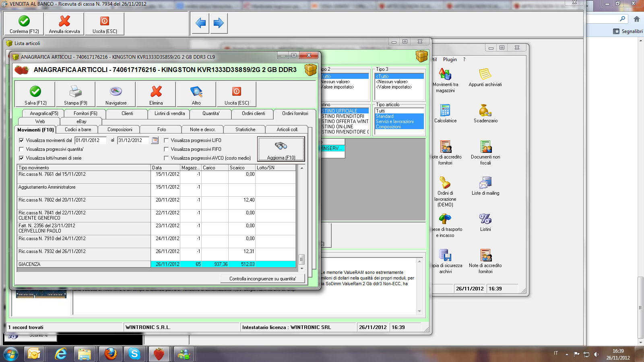
Task: Open the date picker calendar icon
Action: point(155,140)
